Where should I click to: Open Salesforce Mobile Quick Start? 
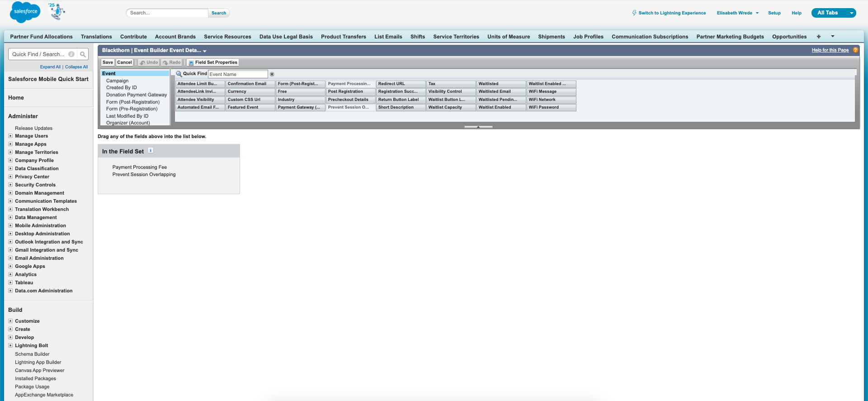click(x=48, y=79)
